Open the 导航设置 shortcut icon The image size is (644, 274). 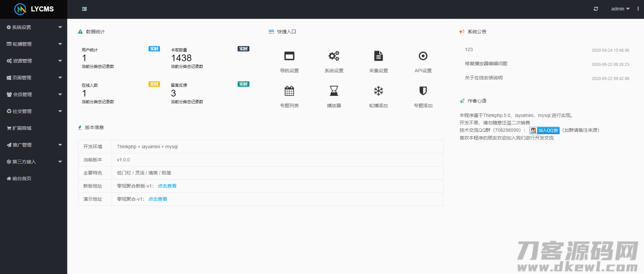(289, 56)
